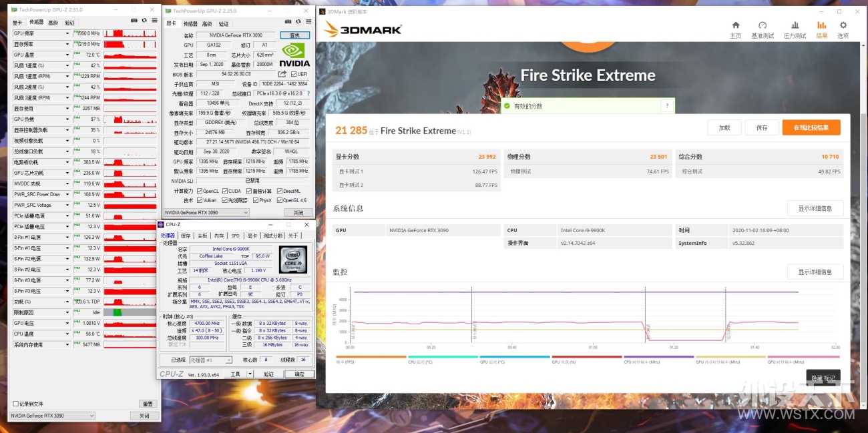This screenshot has width=868, height=433.
Task: Open the 主页 home icon in 3DMark
Action: 735,25
